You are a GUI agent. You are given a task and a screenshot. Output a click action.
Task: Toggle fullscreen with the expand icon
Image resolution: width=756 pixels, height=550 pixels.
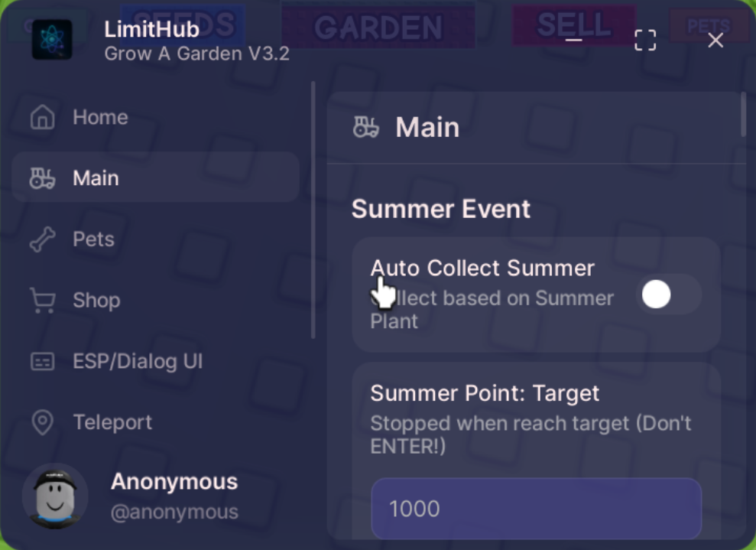[645, 40]
